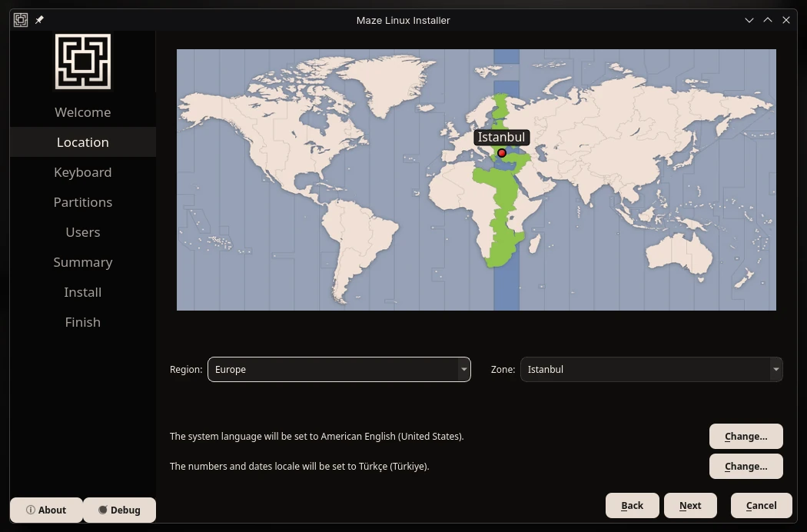
Task: Click Change for system language
Action: click(x=746, y=436)
